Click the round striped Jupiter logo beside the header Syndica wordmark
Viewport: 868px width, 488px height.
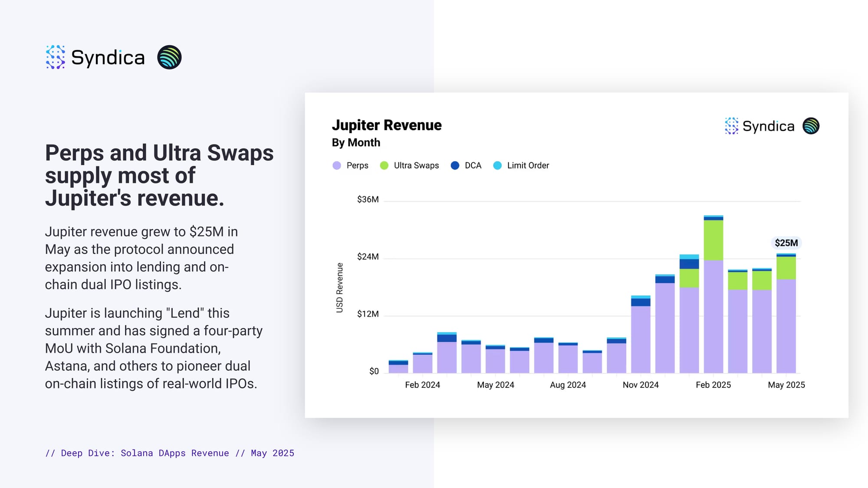169,57
